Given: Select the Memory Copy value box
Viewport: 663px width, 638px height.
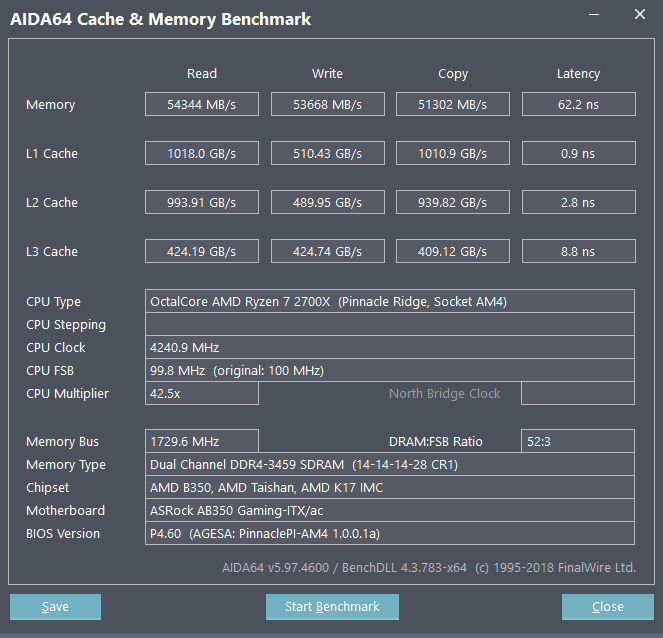Looking at the screenshot, I should [x=453, y=105].
